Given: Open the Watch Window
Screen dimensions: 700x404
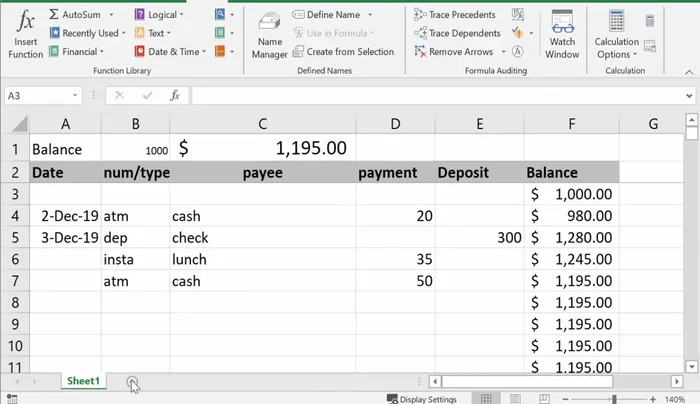Looking at the screenshot, I should [562, 33].
